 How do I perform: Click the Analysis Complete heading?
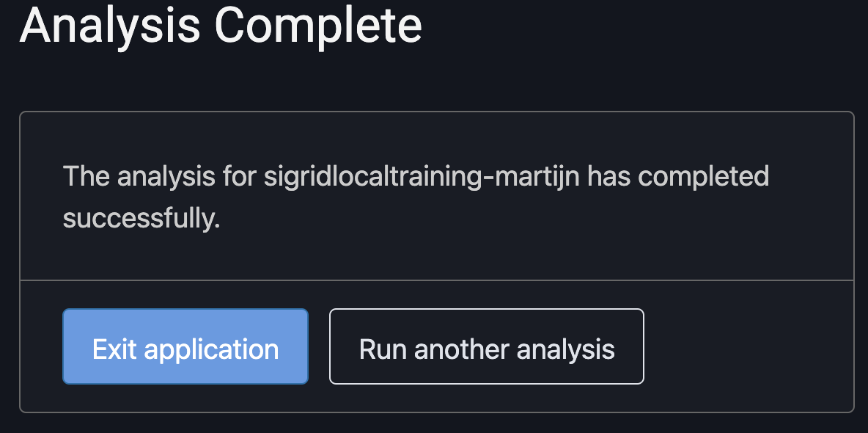pos(221,26)
